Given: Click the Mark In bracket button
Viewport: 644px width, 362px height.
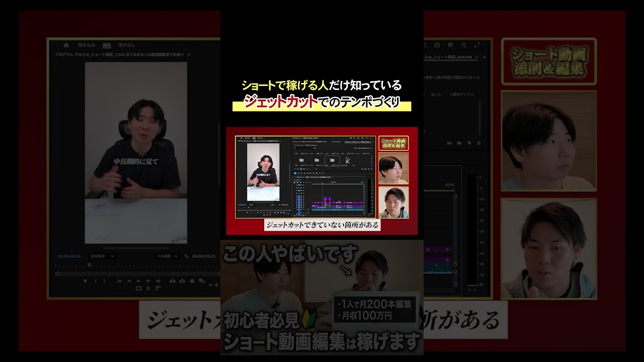Looking at the screenshot, I should (96, 281).
